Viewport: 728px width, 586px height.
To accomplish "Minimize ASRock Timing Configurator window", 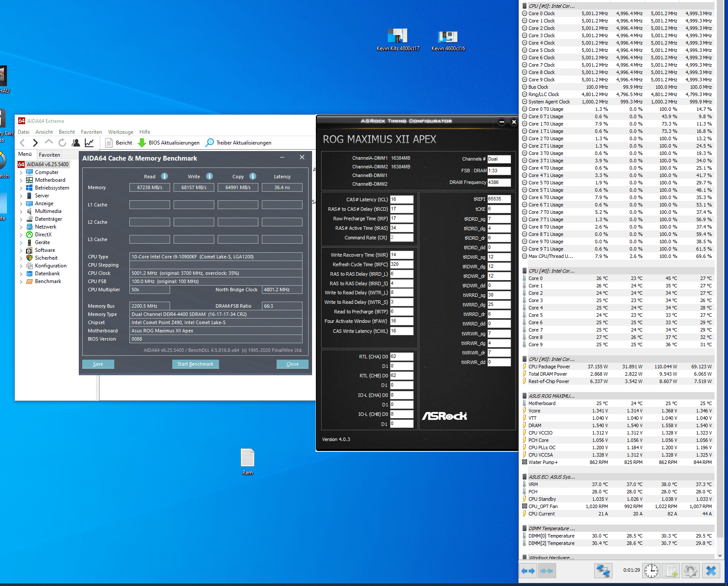I will point(502,122).
